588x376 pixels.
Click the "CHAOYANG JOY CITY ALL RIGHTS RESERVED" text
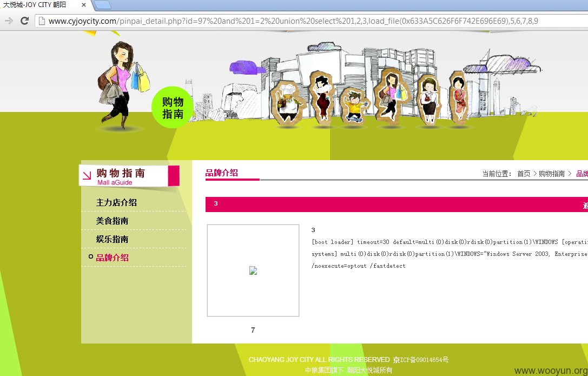319,360
